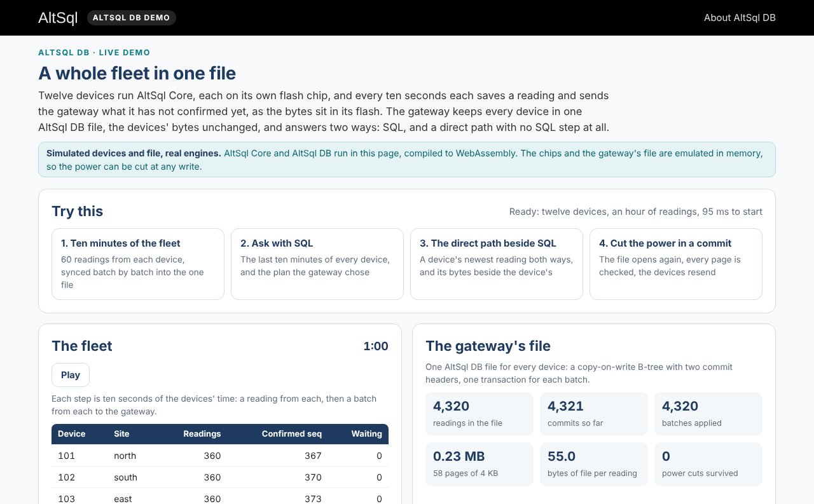814x504 pixels.
Task: Click confirmed seq value 367
Action: 313,456
